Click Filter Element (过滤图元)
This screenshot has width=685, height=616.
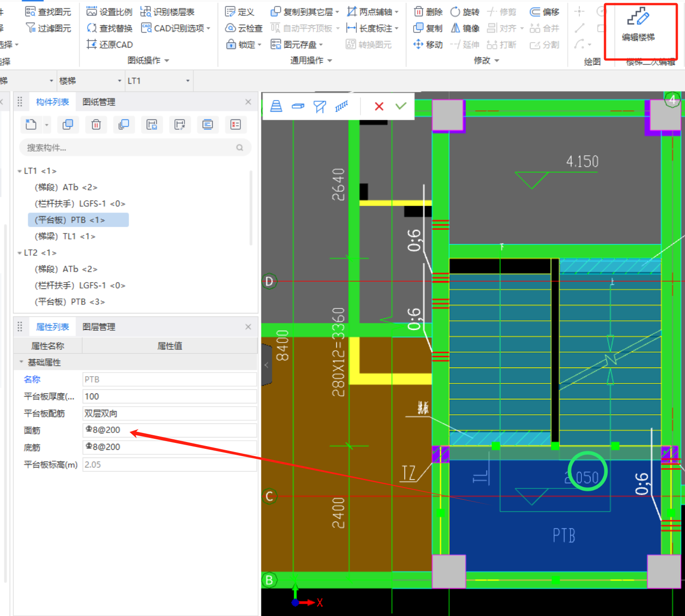coord(49,28)
